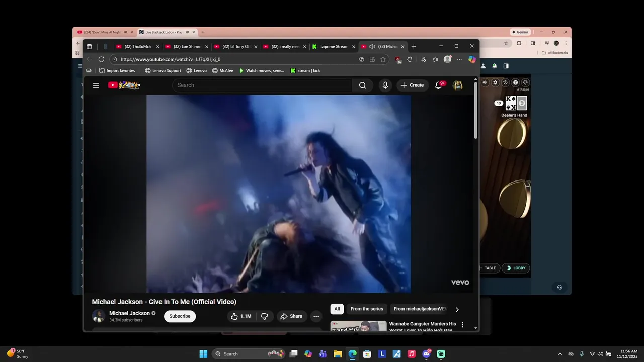Dislike the Give In To Me video
This screenshot has height=362, width=644.
tap(264, 316)
